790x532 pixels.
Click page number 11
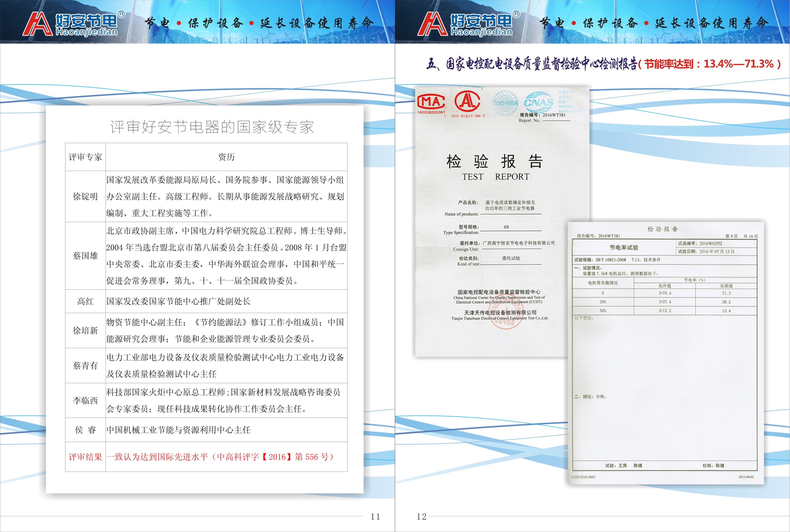(x=375, y=517)
